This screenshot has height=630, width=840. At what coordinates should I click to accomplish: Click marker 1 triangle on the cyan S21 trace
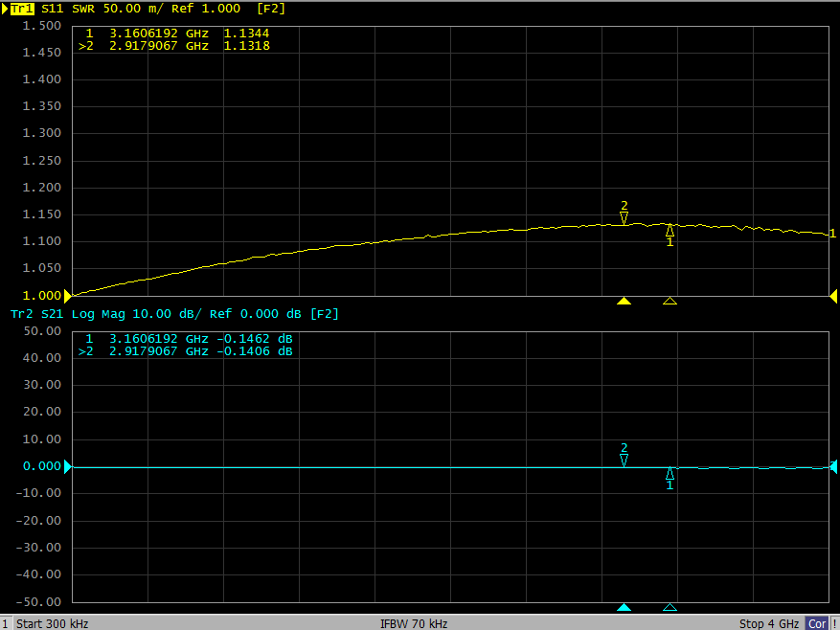coord(670,473)
